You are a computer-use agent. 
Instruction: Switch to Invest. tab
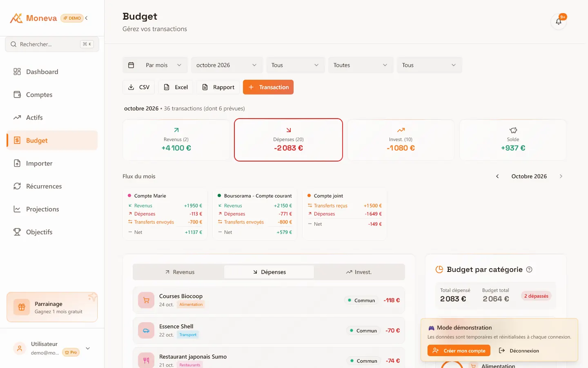pyautogui.click(x=359, y=272)
